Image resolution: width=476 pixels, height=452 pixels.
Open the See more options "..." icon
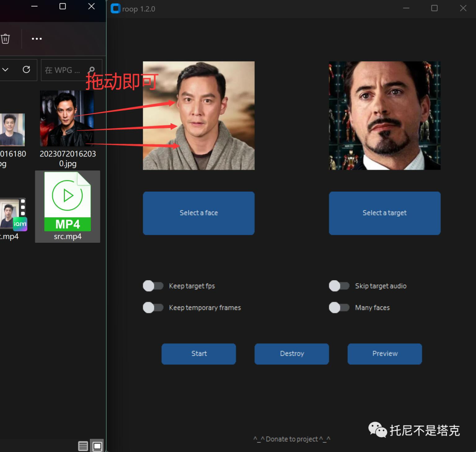pos(37,39)
